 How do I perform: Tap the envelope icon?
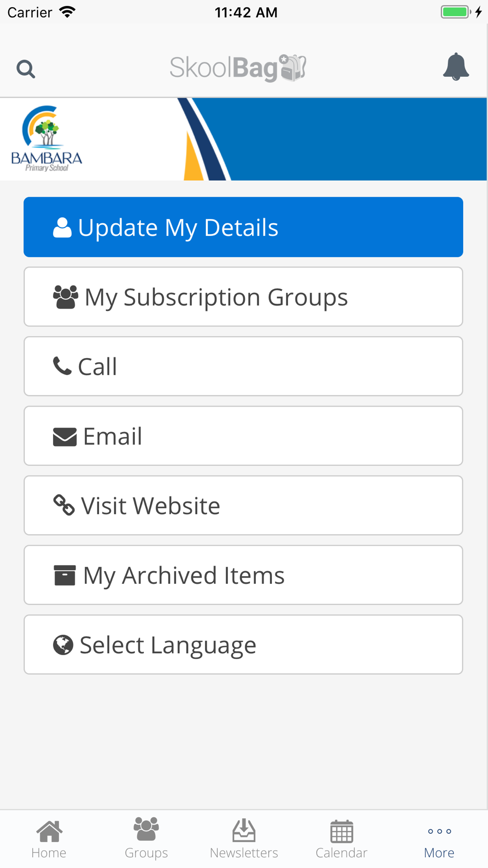tap(65, 437)
